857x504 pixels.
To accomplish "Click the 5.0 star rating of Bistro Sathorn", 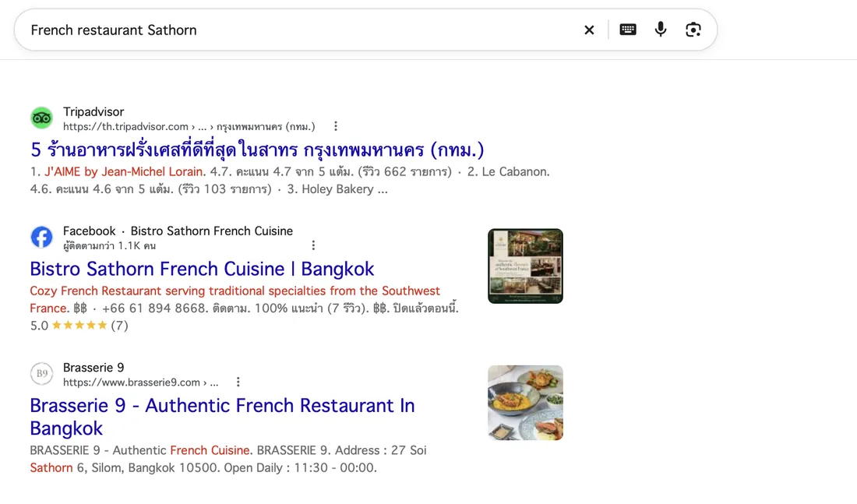I will [79, 326].
